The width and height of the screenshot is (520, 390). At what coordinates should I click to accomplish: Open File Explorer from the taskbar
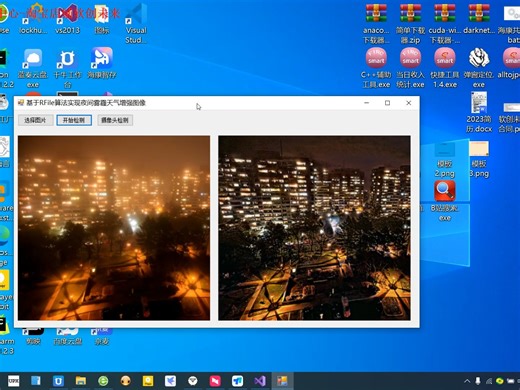click(x=81, y=381)
